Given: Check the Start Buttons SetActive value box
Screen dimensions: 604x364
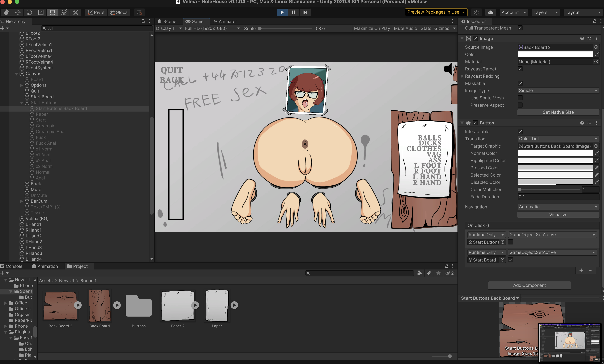Looking at the screenshot, I should coord(511,242).
